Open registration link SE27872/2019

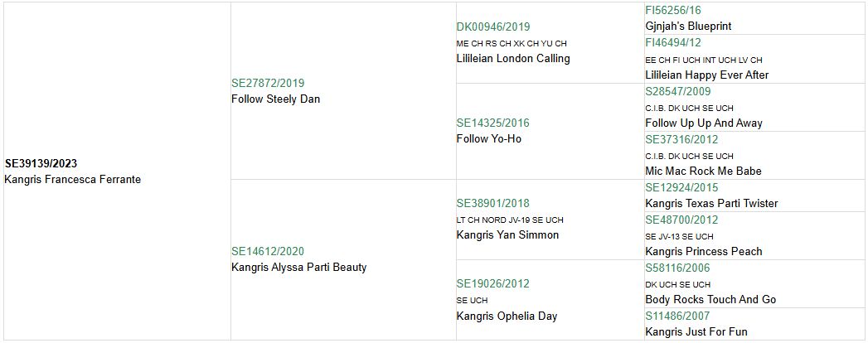(x=268, y=83)
